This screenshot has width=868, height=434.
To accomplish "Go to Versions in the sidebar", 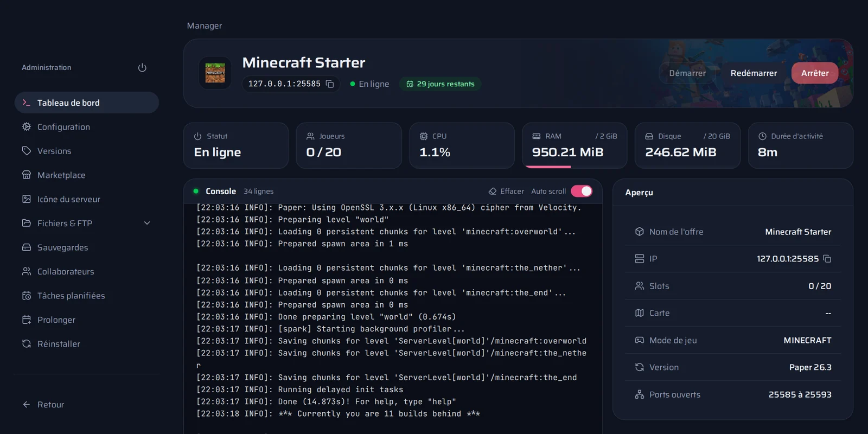I will click(87, 151).
